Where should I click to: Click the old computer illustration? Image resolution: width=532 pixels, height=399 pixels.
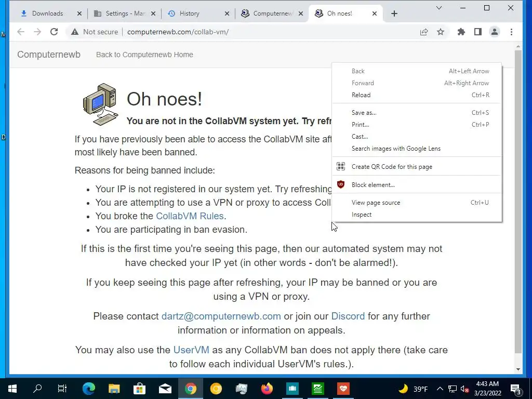pyautogui.click(x=100, y=104)
